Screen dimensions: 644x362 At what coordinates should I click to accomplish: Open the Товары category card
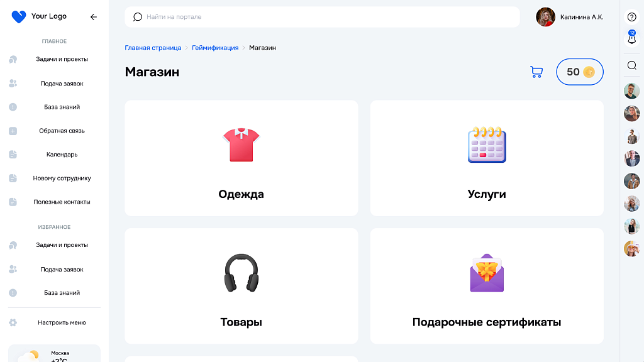coord(241,286)
